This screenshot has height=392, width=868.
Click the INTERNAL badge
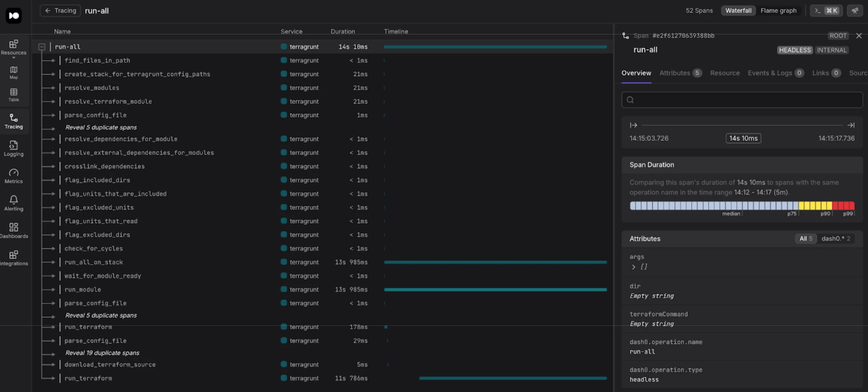pos(831,50)
